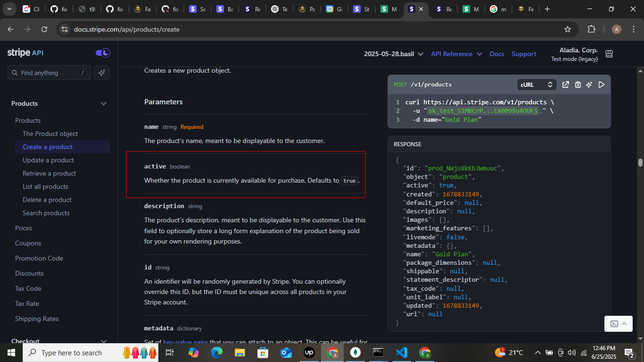Open the Chrome three-dot menu
This screenshot has width=644, height=362.
(634, 29)
